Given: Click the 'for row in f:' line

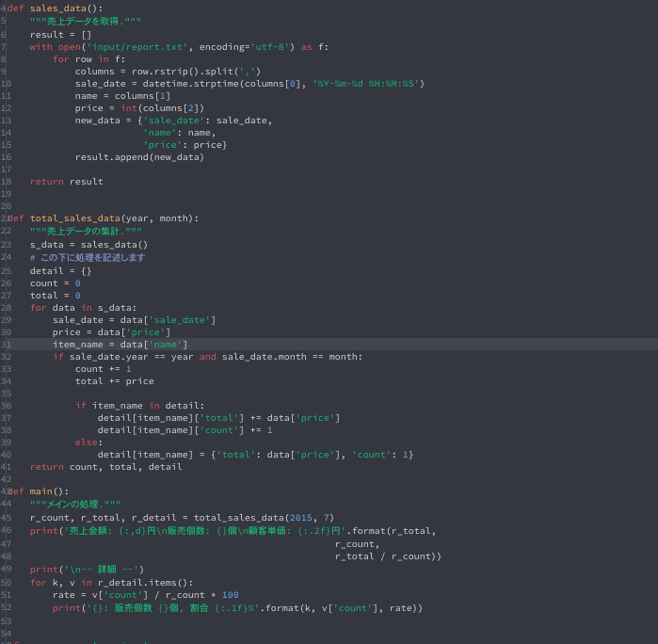Looking at the screenshot, I should 89,59.
